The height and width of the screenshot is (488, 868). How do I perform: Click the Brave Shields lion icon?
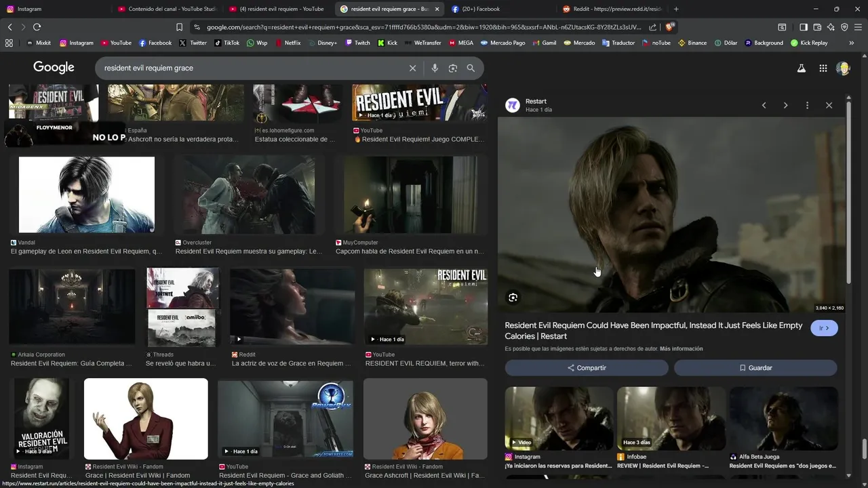click(x=669, y=27)
